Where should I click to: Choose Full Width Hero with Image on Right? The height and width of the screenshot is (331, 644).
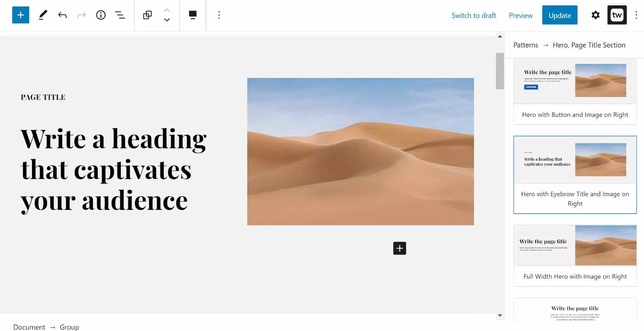(x=575, y=255)
